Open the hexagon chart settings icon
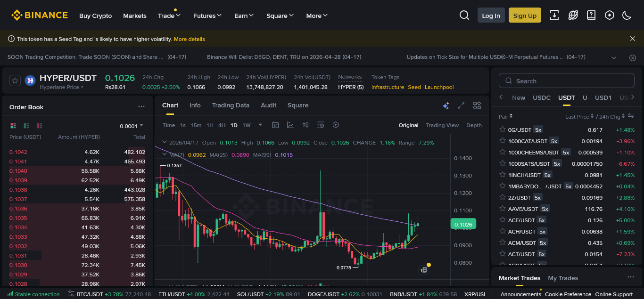 pos(336,125)
